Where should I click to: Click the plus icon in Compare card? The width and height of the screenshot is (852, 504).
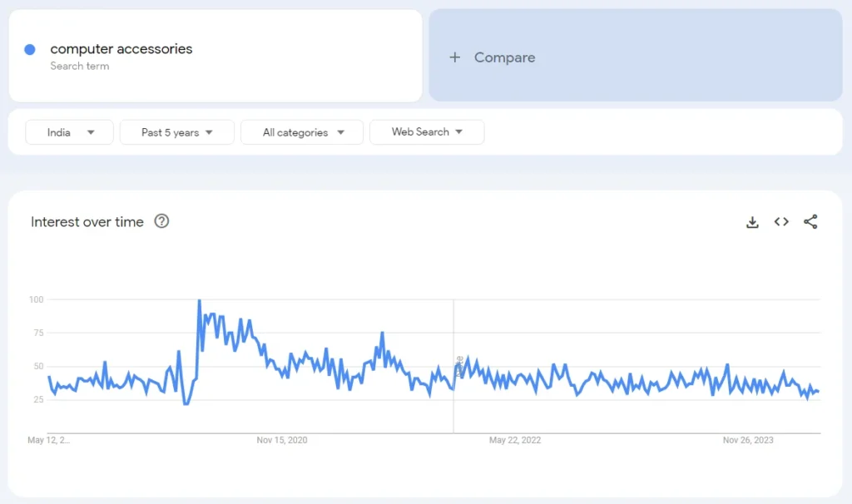pos(454,57)
